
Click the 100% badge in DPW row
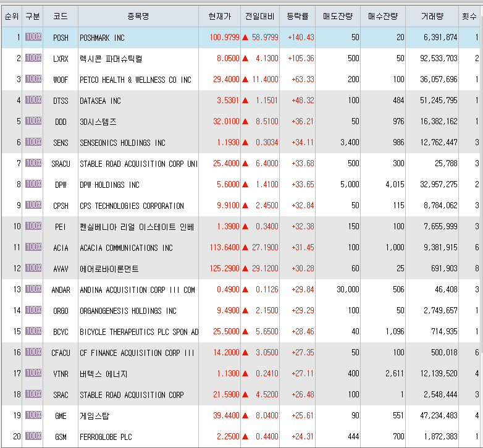pyautogui.click(x=33, y=184)
